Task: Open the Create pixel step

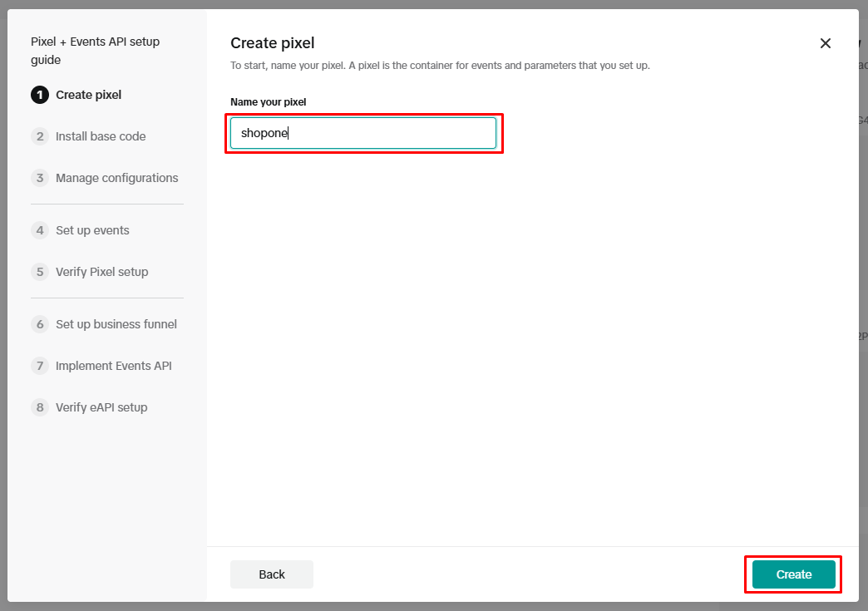Action: 88,95
